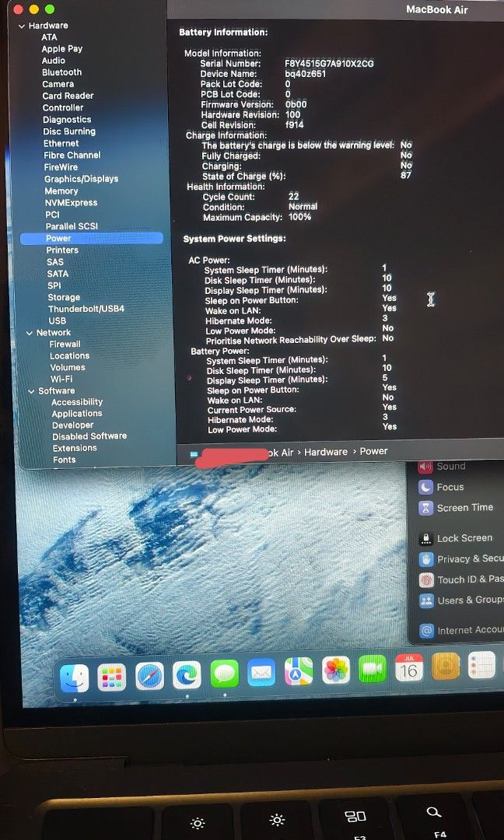The height and width of the screenshot is (840, 504).
Task: Open Contacts app in the Dock
Action: point(446,666)
